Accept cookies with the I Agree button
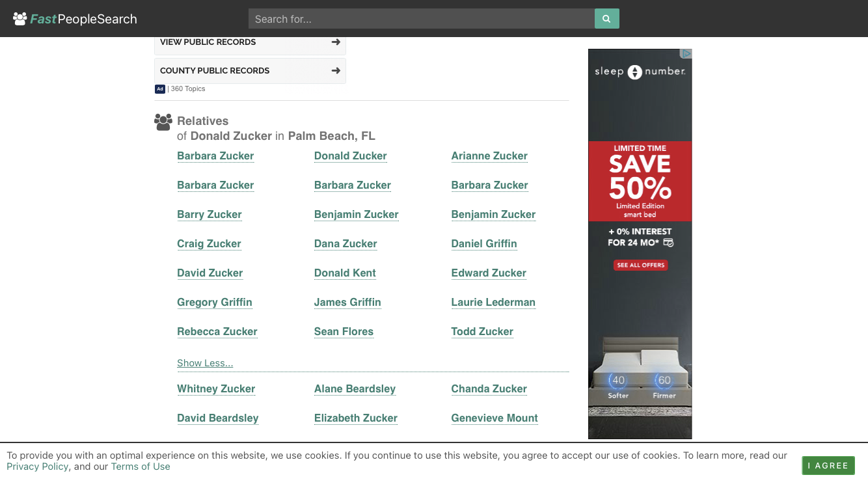 click(x=828, y=465)
